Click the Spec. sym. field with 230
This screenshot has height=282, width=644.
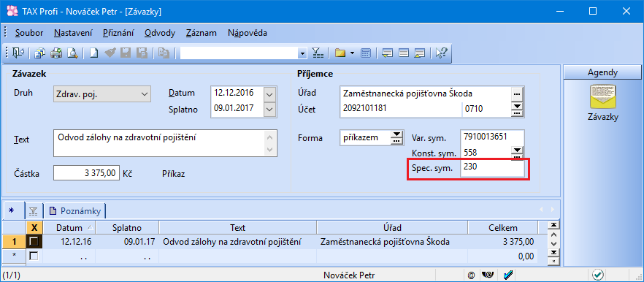[492, 168]
